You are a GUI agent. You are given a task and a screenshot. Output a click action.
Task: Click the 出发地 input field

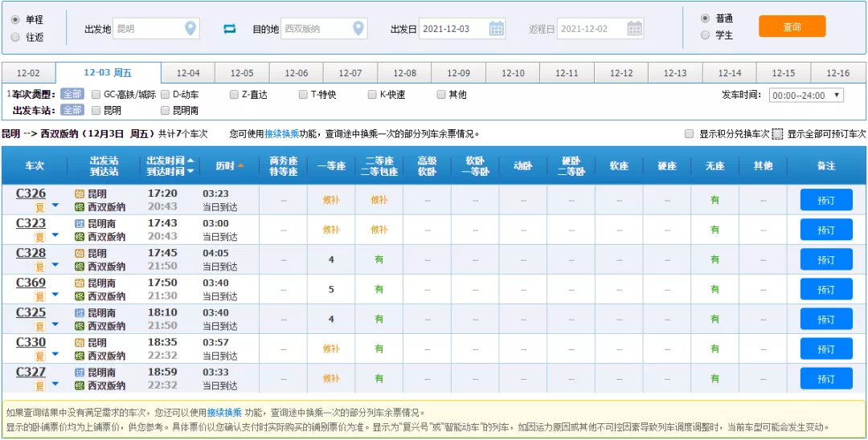pyautogui.click(x=147, y=29)
